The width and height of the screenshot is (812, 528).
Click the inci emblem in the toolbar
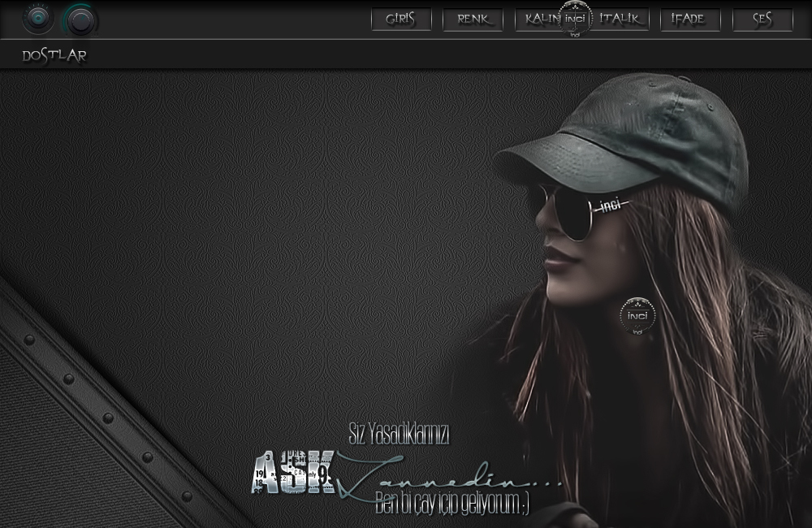576,19
